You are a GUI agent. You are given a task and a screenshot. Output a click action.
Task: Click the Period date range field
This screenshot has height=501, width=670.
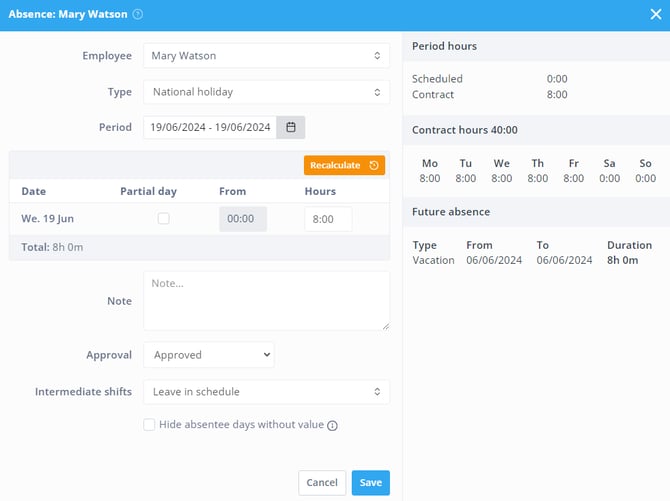click(x=211, y=127)
